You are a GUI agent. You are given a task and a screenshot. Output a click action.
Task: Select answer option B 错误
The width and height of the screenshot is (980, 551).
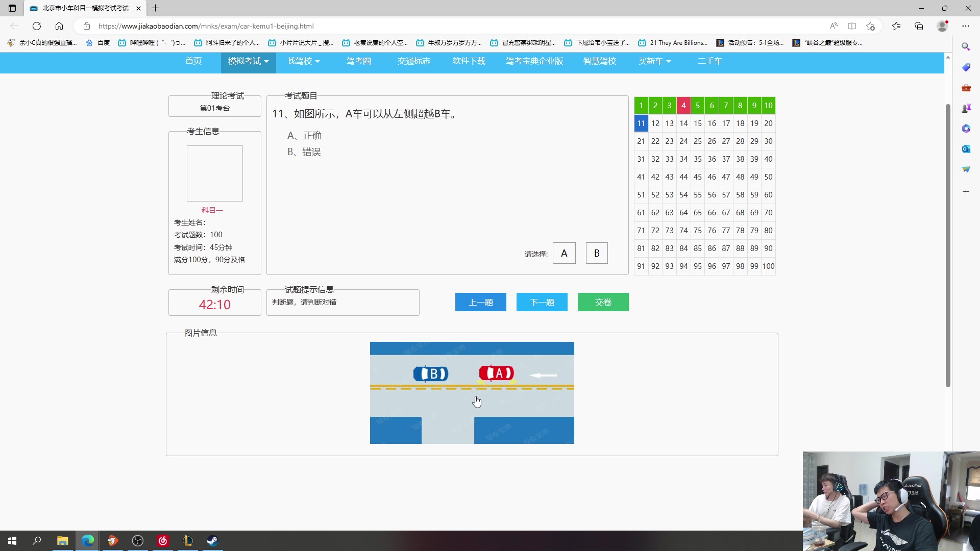coord(304,152)
